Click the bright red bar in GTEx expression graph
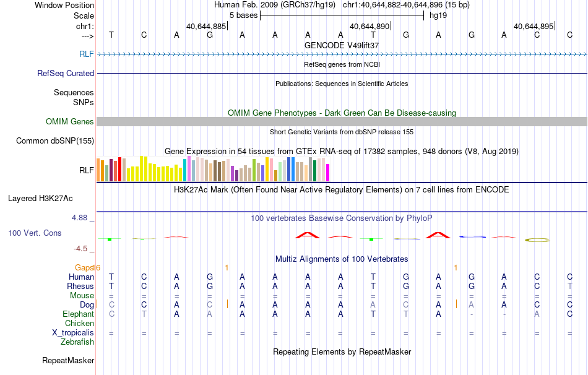The height and width of the screenshot is (375, 588). pos(119,169)
